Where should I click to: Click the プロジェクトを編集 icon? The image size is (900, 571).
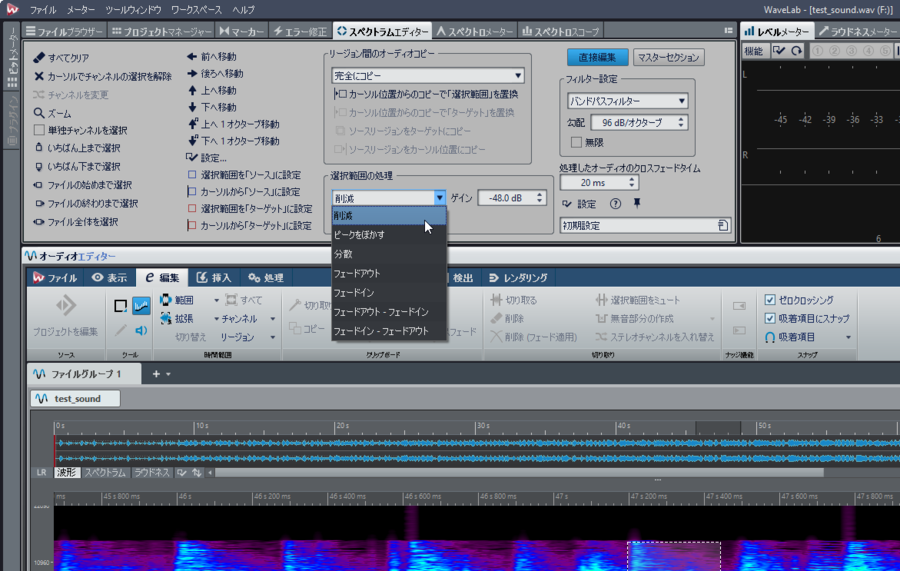66,305
